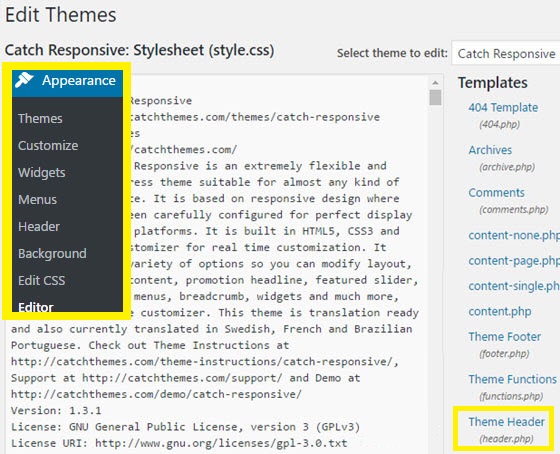Open Customize in Appearance submenu
This screenshot has height=454, width=560.
pyautogui.click(x=48, y=145)
